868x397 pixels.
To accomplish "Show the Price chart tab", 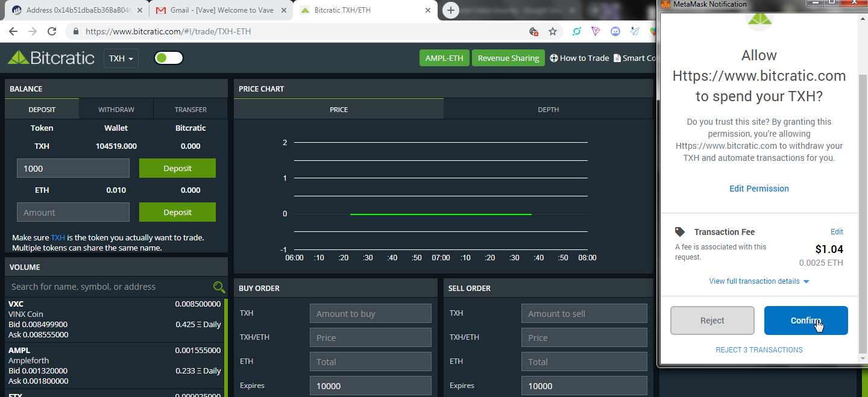I will 339,109.
